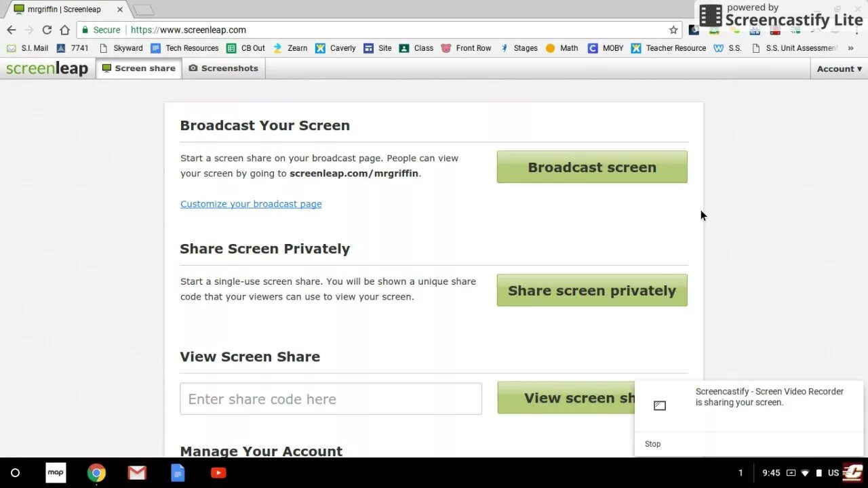
Task: Click the Broadcast screen button
Action: [x=592, y=167]
